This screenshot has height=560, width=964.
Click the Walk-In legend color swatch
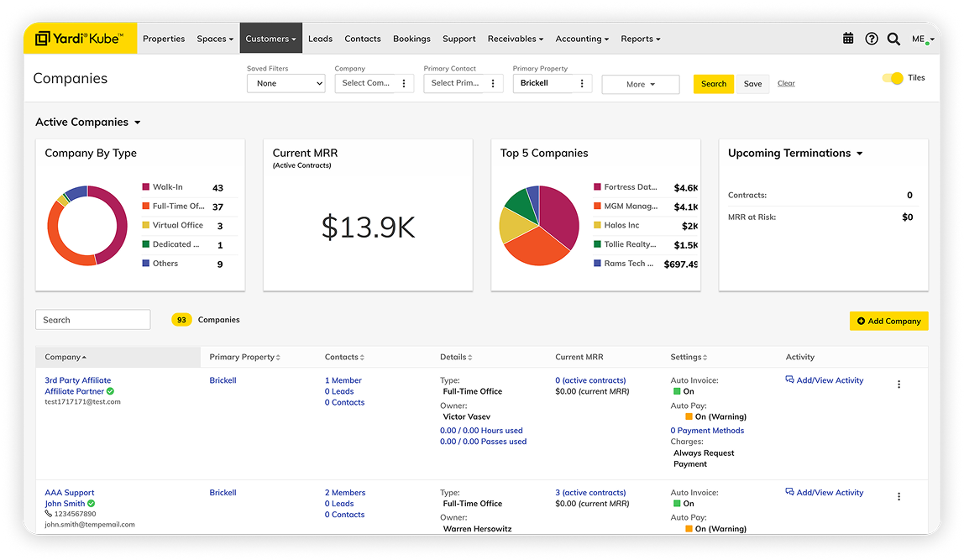[146, 187]
